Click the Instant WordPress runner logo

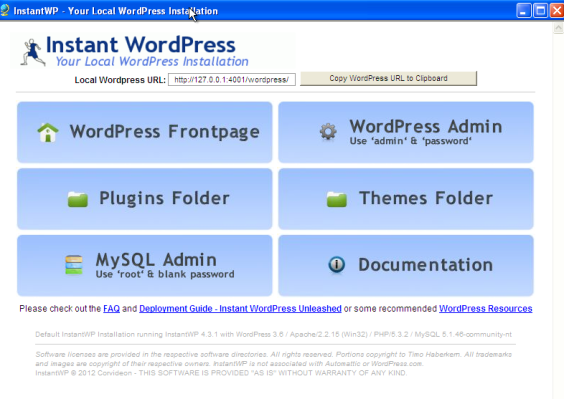33,53
